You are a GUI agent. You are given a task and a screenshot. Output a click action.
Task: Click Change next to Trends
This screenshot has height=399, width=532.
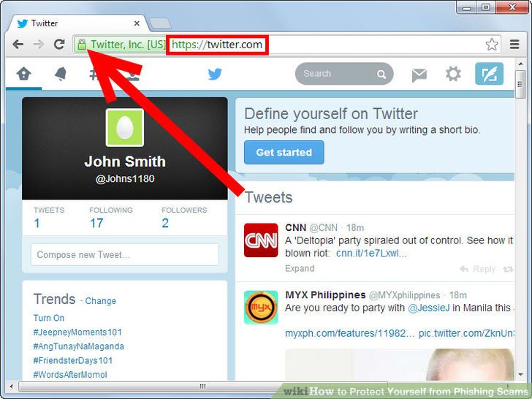(x=100, y=301)
